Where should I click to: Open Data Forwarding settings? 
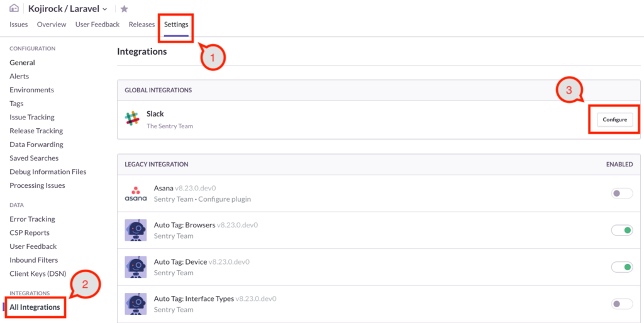coord(36,145)
